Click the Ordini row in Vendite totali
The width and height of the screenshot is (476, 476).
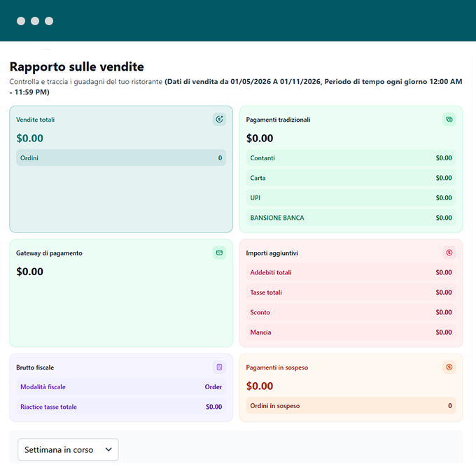120,158
